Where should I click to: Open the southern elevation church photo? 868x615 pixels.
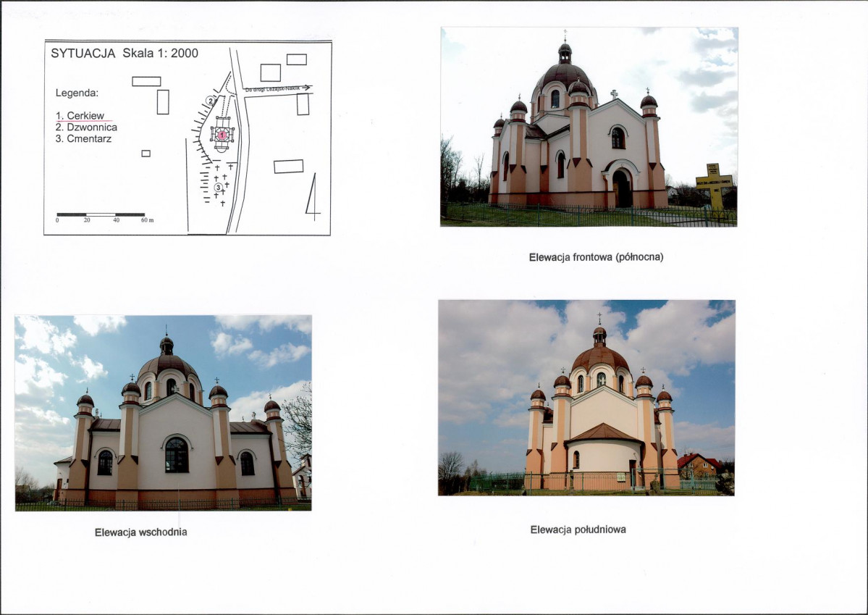coord(587,398)
